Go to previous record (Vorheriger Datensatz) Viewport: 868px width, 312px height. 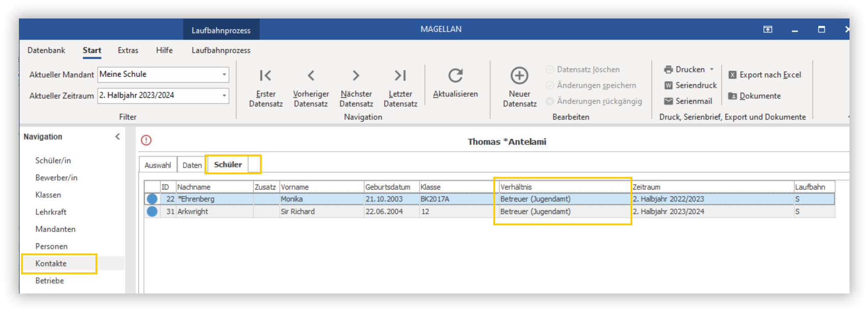pos(311,88)
